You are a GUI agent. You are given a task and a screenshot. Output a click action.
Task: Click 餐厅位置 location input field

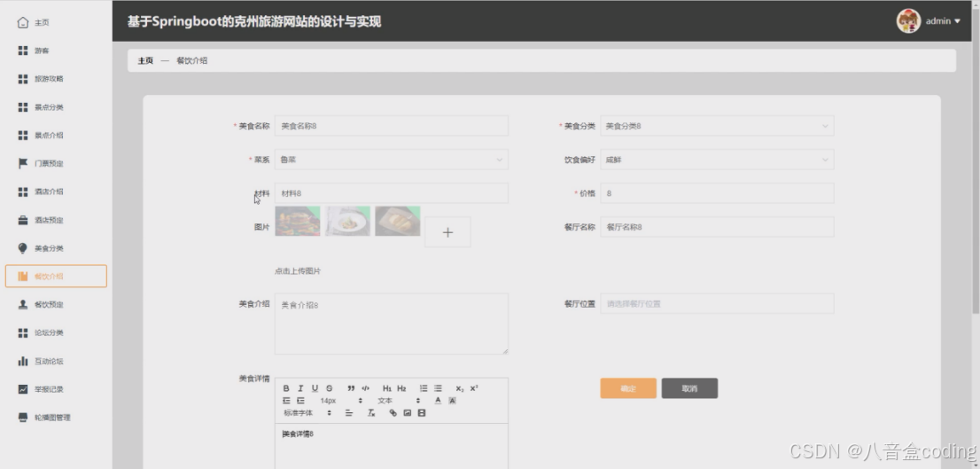(x=717, y=304)
